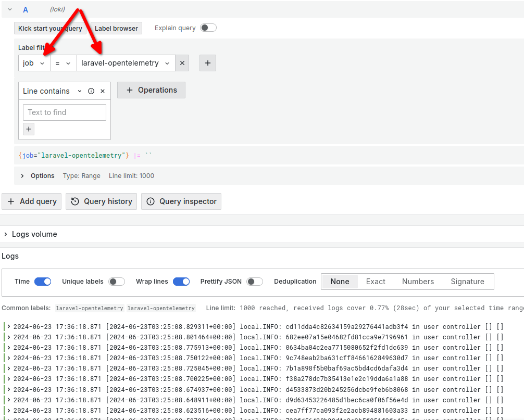The width and height of the screenshot is (524, 420).
Task: Open the Label browser
Action: click(x=116, y=29)
